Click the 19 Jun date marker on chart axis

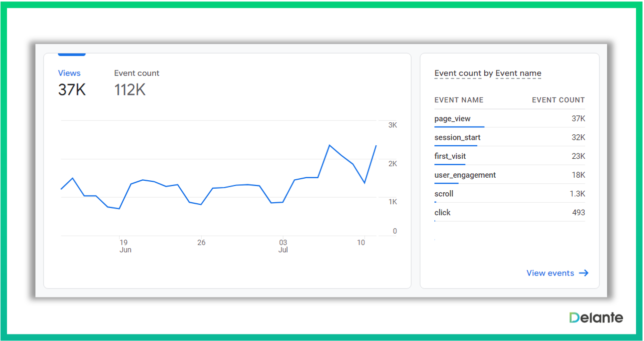[125, 246]
